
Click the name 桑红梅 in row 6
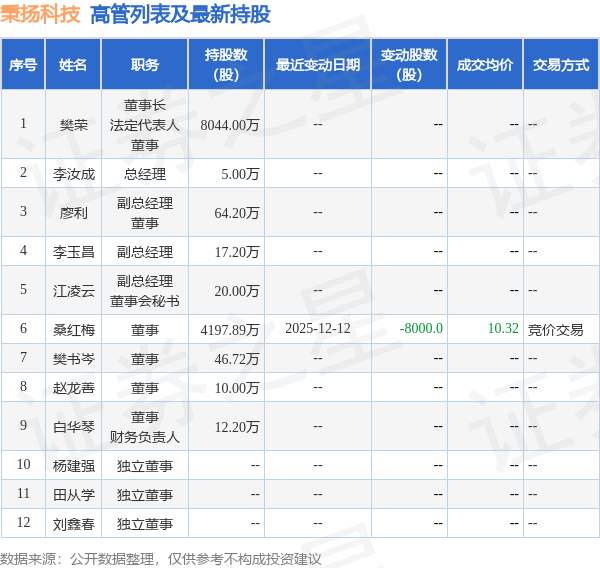coord(73,329)
